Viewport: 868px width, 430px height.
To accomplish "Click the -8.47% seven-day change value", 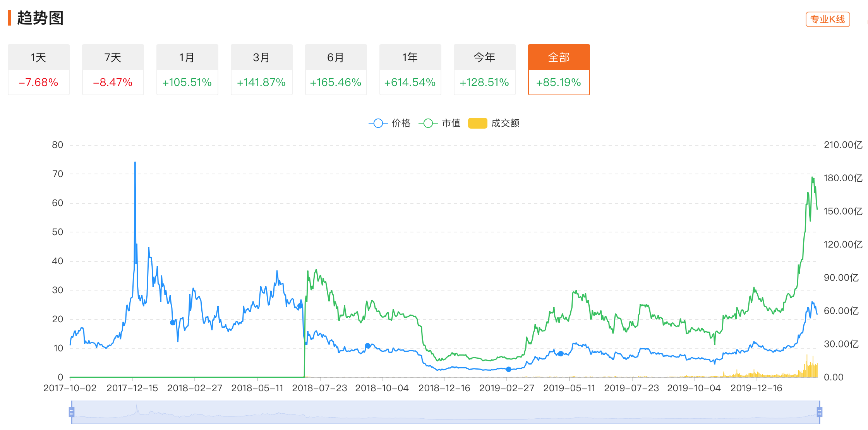I will [113, 82].
